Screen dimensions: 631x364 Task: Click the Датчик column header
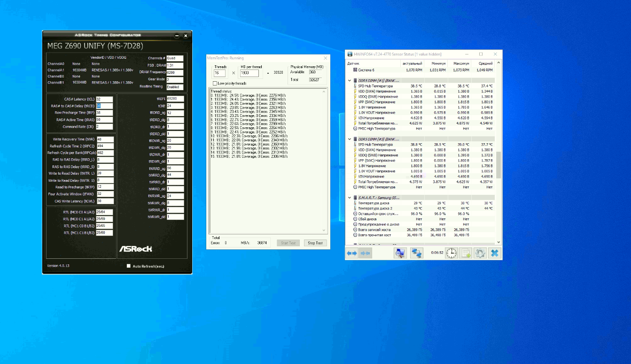pyautogui.click(x=373, y=63)
